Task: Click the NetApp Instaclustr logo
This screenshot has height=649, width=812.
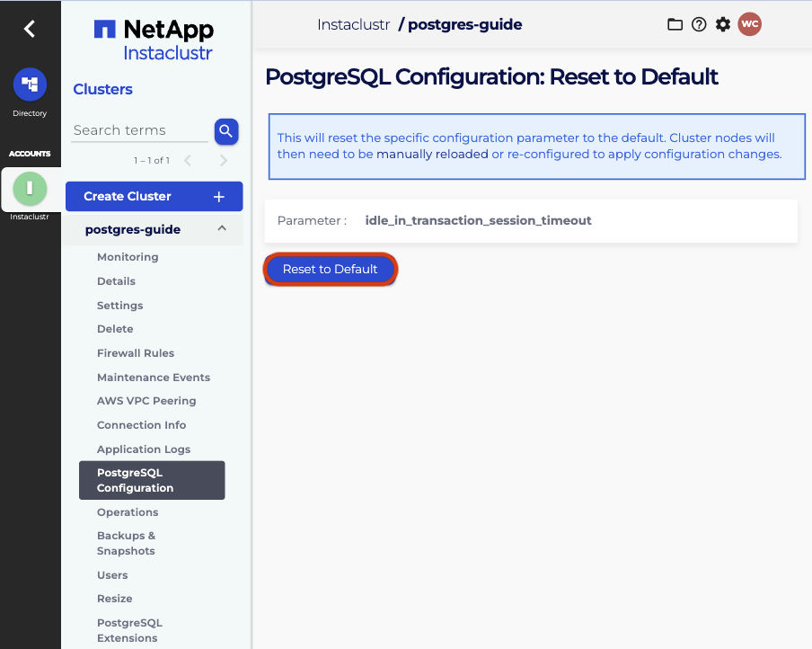Action: 154,40
